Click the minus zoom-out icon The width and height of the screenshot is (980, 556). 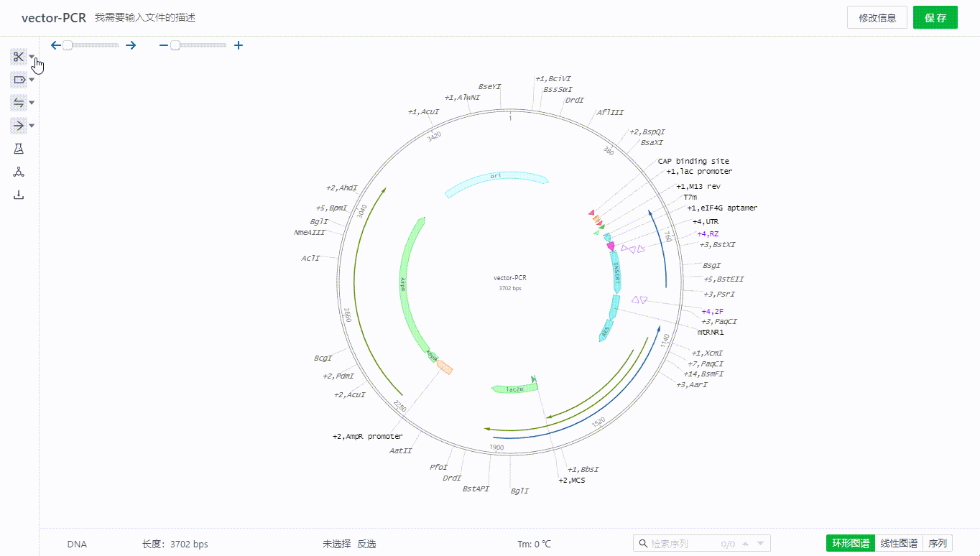coord(163,45)
